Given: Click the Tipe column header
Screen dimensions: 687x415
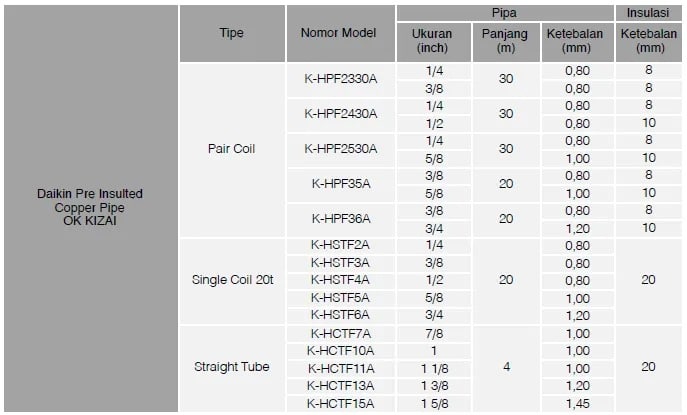Looking at the screenshot, I should (231, 33).
